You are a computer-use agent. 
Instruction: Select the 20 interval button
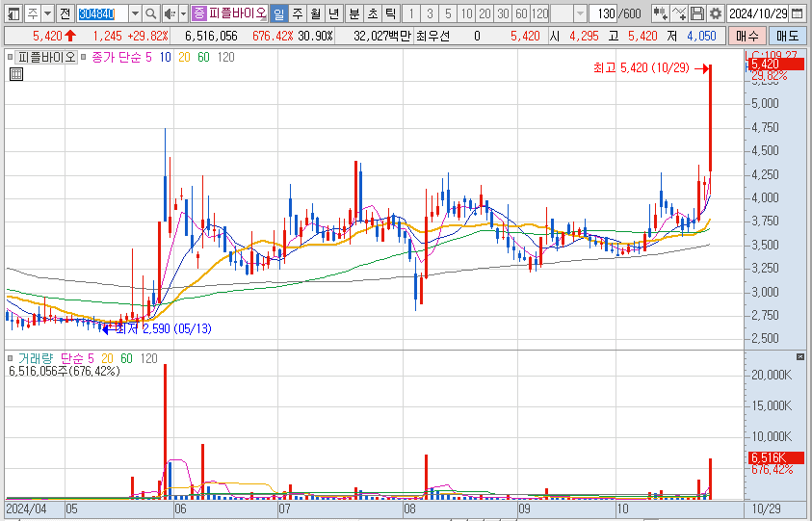[485, 13]
